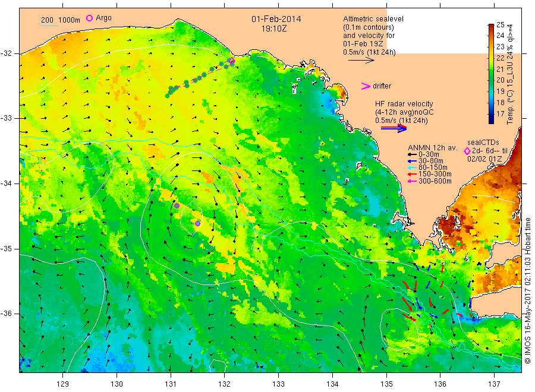The width and height of the screenshot is (535, 392).
Task: Click the 'sealCTDs' legend heading
Action: coord(483,143)
